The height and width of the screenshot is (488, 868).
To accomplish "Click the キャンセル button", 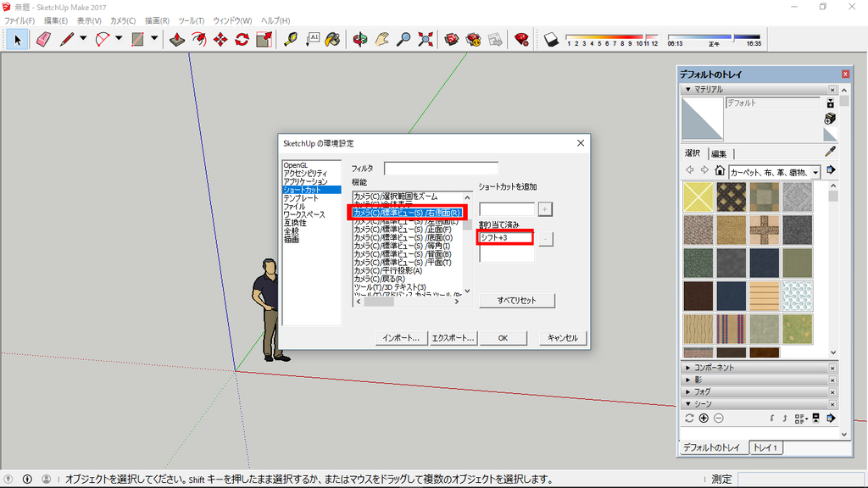I will coord(563,338).
